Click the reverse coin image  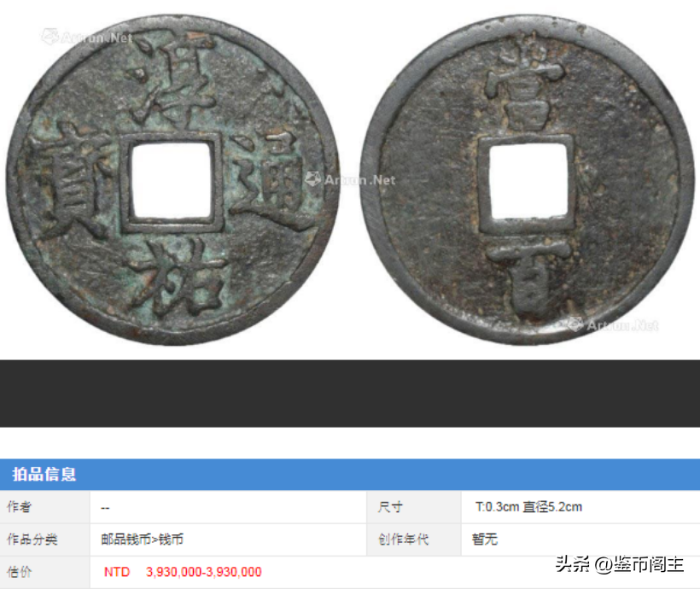click(x=527, y=179)
